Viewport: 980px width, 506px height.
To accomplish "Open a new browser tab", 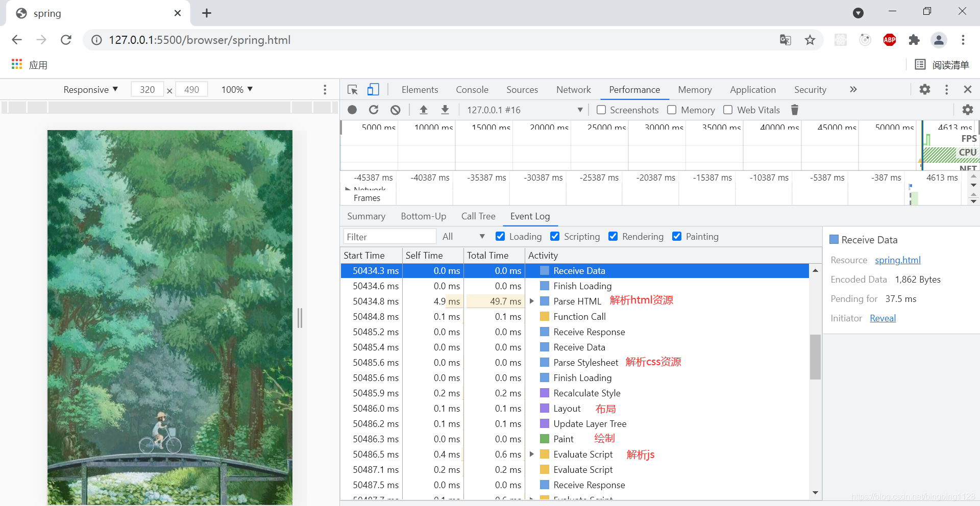I will pyautogui.click(x=207, y=13).
